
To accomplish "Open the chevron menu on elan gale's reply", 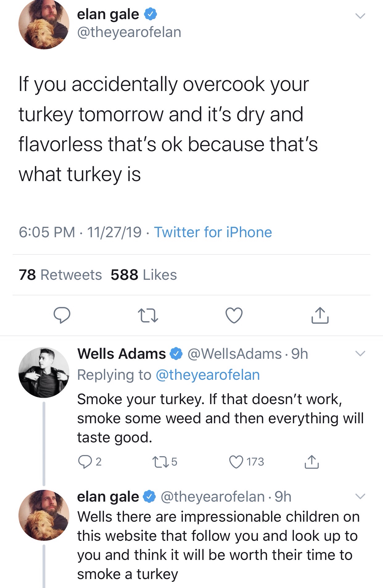I will pos(360,496).
